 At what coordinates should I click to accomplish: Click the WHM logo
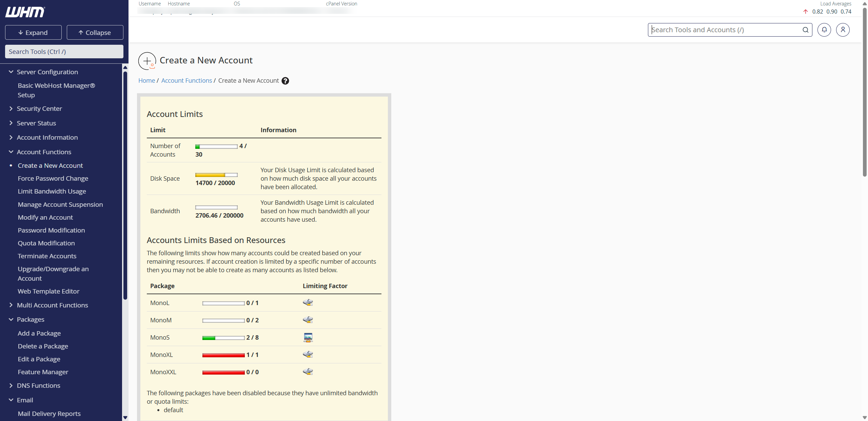(x=25, y=12)
